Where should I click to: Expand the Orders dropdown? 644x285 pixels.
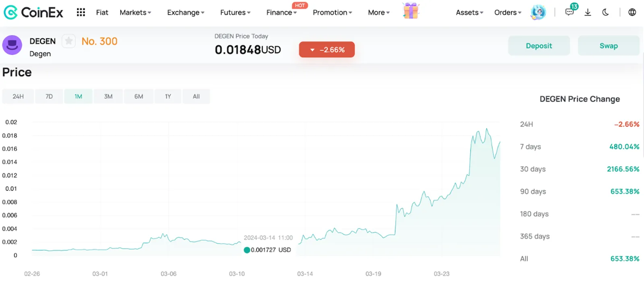point(508,12)
